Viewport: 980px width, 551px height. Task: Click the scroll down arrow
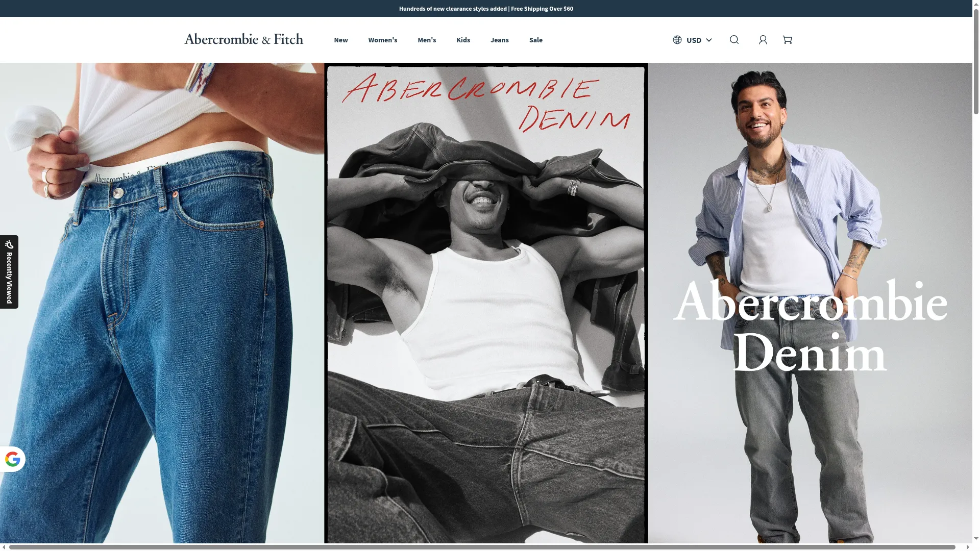tap(976, 539)
